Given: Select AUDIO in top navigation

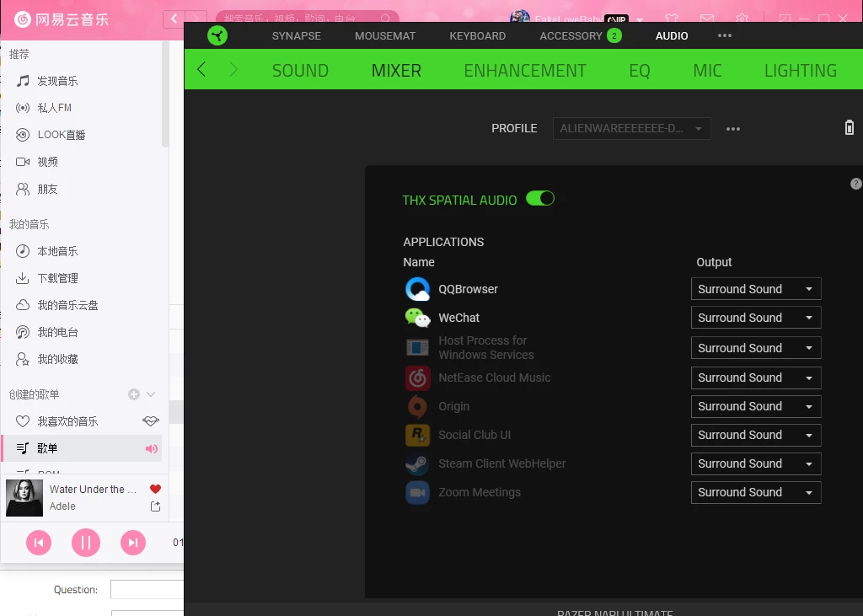Looking at the screenshot, I should pos(672,35).
